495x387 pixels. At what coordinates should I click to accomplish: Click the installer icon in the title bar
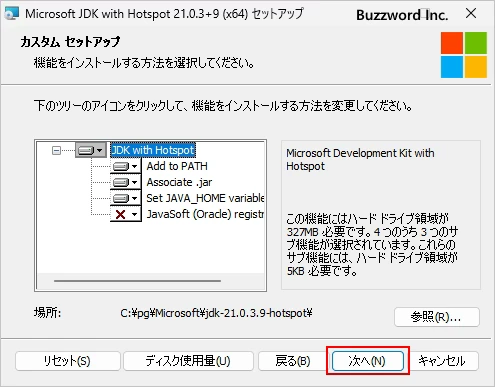tap(12, 14)
